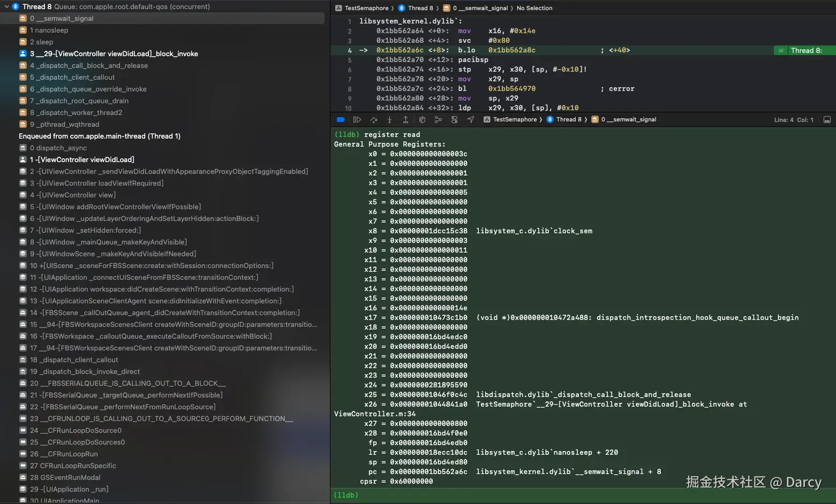Screen dimensions: 836x504
Task: Click register x8 value 0x00000001dcc15c38
Action: pos(428,231)
